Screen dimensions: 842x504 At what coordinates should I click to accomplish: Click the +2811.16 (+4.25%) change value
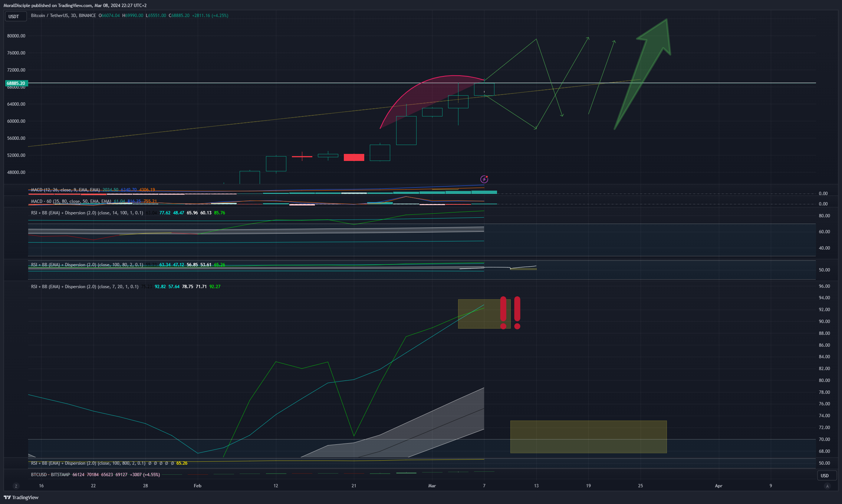[x=210, y=16]
